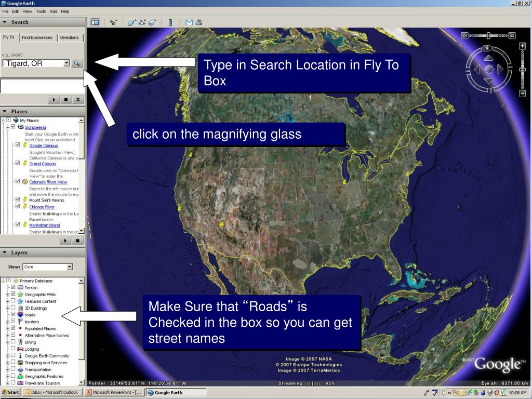Expand the Transportation layer tree node

[7, 369]
